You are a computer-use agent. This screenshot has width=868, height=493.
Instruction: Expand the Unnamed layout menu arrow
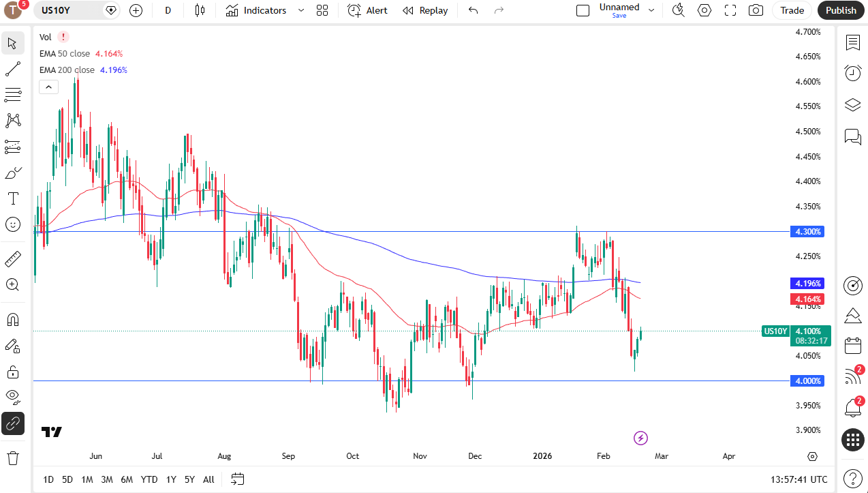click(x=651, y=10)
